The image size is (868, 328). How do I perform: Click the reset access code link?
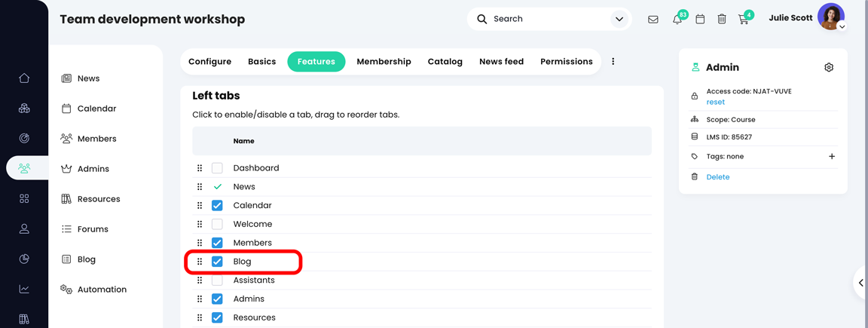coord(715,102)
